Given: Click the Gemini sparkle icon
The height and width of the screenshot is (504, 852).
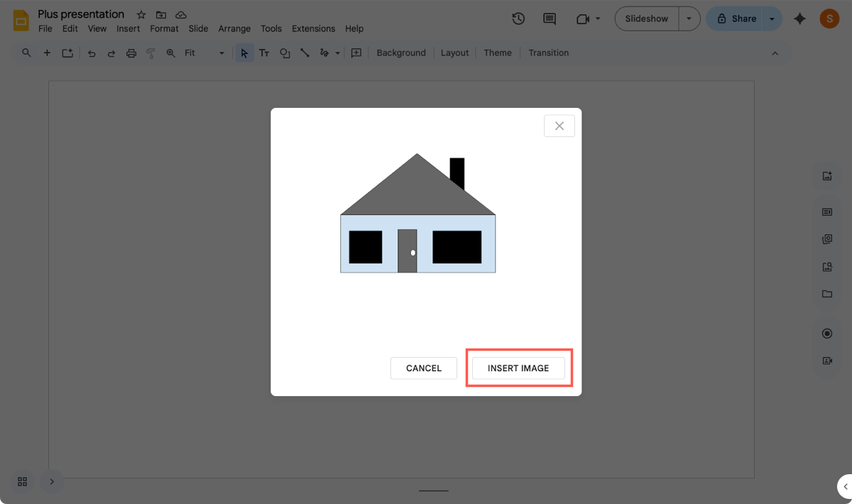Looking at the screenshot, I should pyautogui.click(x=799, y=19).
